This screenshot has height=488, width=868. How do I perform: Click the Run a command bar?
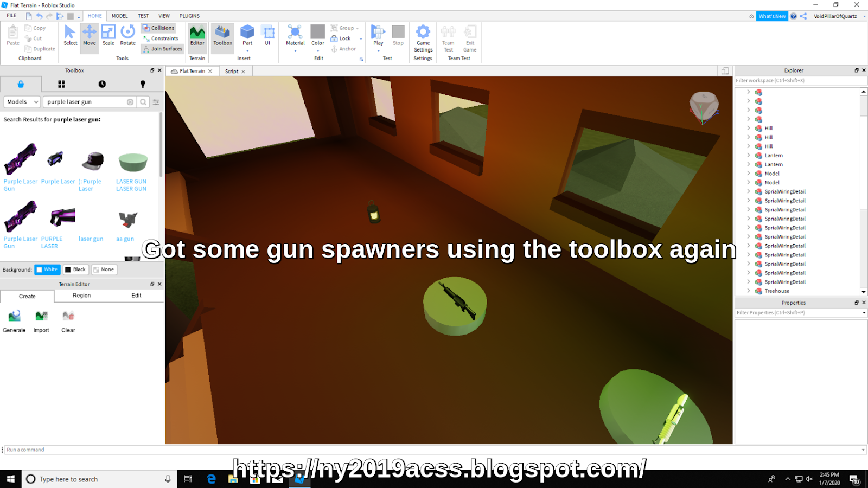pos(434,450)
